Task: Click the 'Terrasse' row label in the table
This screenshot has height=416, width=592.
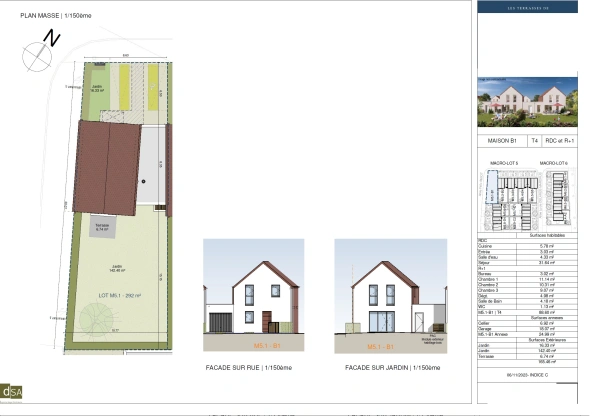Action: pos(486,357)
